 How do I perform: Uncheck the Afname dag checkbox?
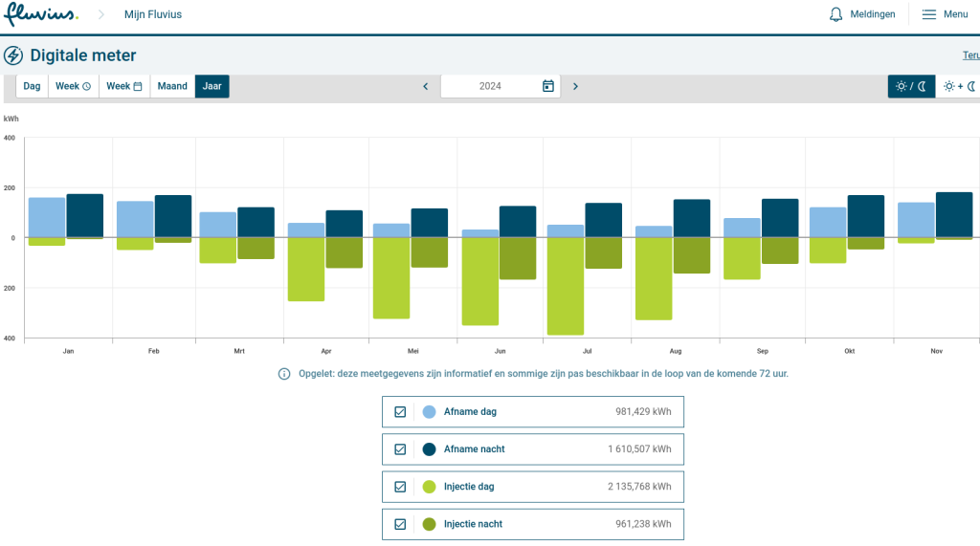(400, 412)
